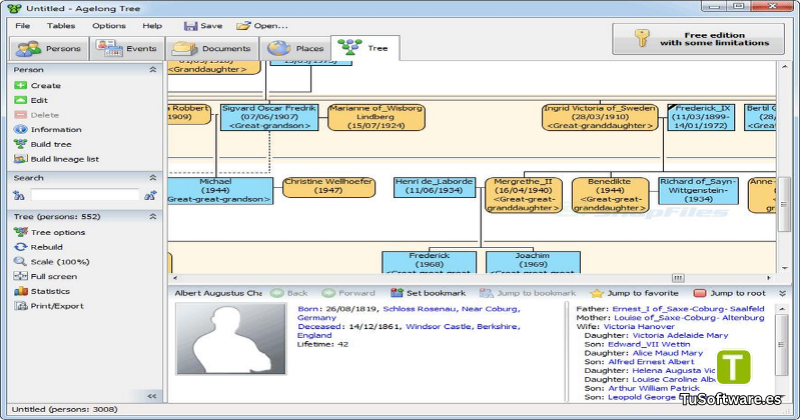The height and width of the screenshot is (420, 800).
Task: Select Henri de_Laborde tree node
Action: 434,187
